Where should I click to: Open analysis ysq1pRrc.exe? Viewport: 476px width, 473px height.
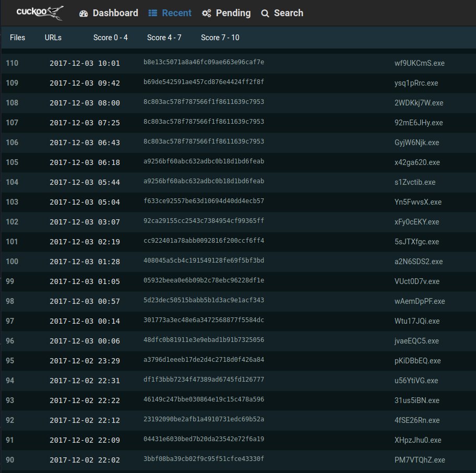click(416, 83)
